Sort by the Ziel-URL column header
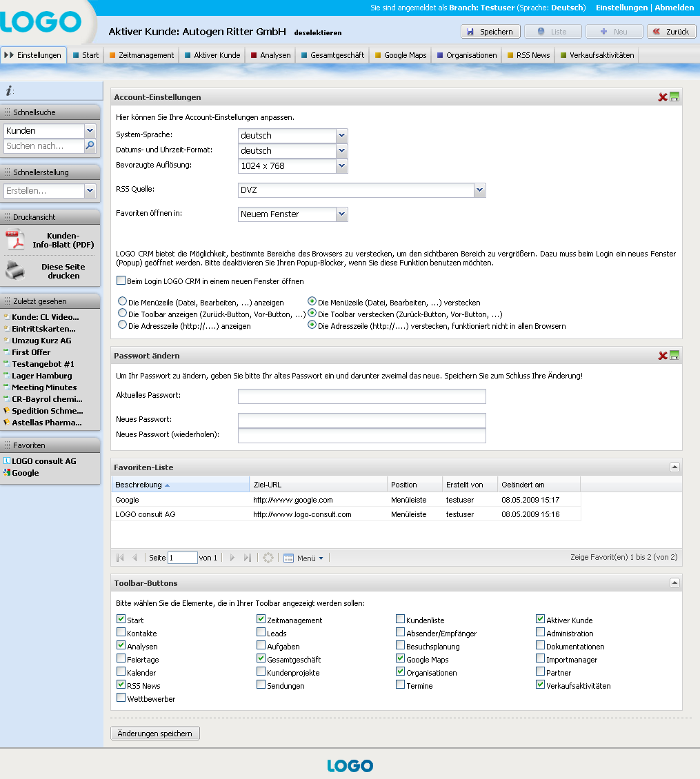Viewport: 700px width, 779px height. coord(318,485)
